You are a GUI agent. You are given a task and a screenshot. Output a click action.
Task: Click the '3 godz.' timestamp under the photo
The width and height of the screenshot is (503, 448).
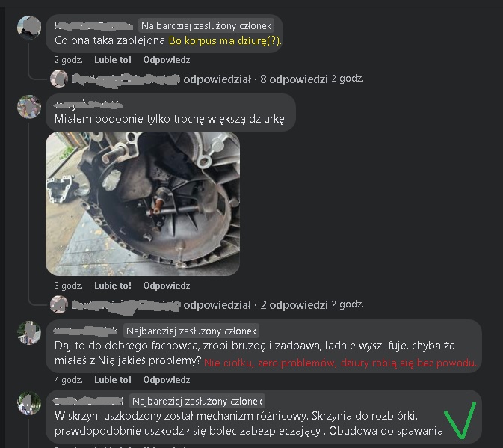click(x=69, y=286)
